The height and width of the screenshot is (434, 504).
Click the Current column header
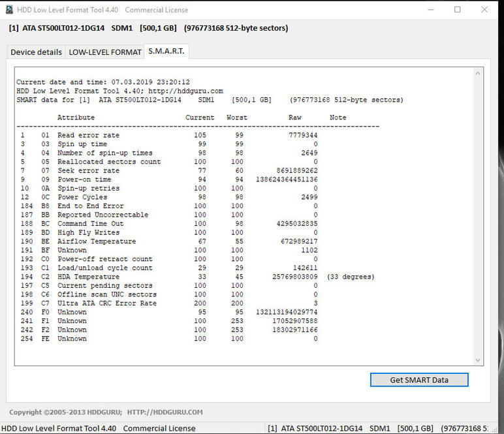pyautogui.click(x=200, y=117)
